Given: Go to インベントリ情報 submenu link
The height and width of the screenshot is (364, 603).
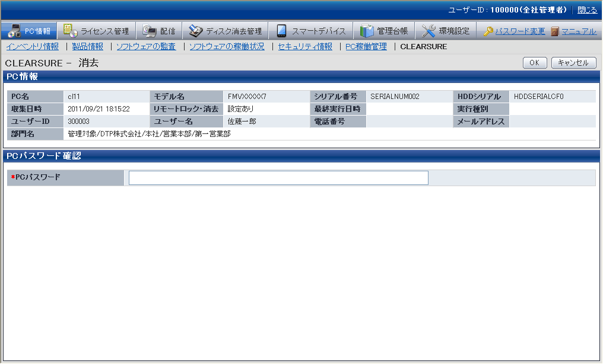Looking at the screenshot, I should click(32, 46).
